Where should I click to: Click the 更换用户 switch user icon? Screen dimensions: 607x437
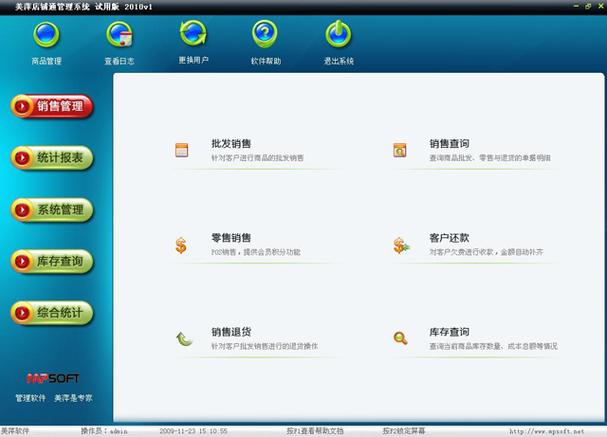(x=193, y=33)
